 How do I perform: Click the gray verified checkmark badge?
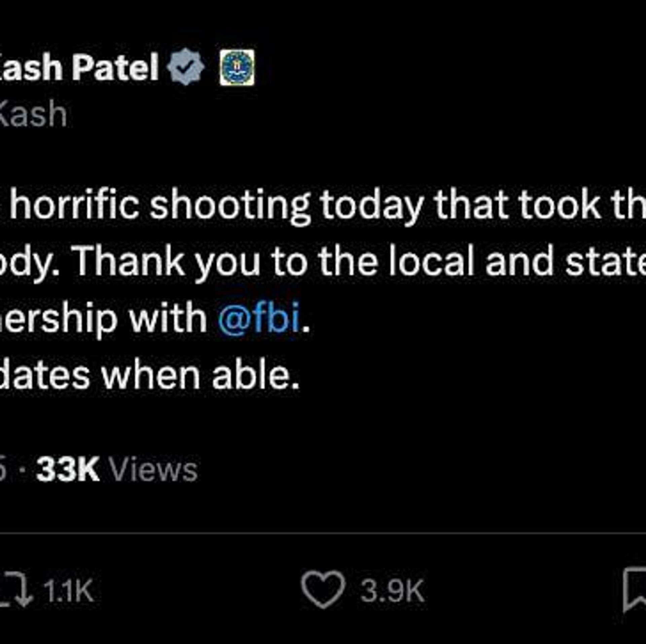pyautogui.click(x=186, y=67)
